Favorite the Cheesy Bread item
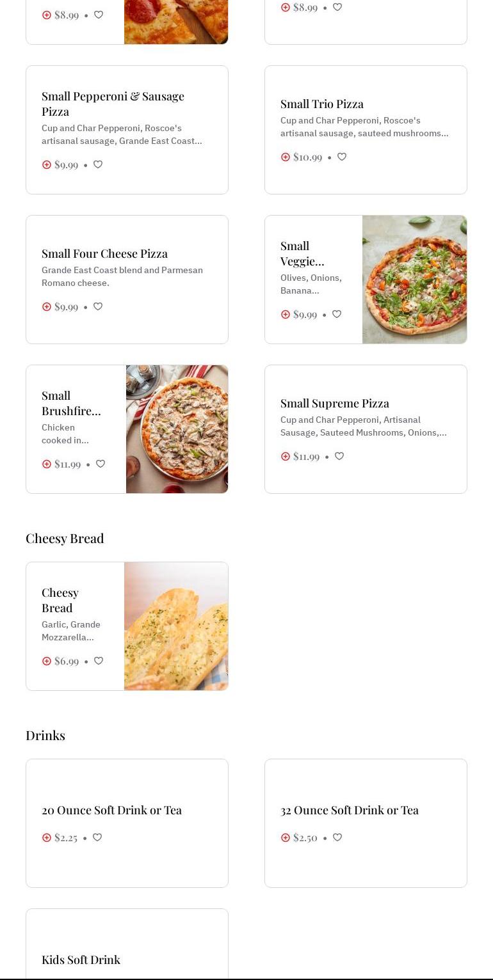 click(99, 661)
